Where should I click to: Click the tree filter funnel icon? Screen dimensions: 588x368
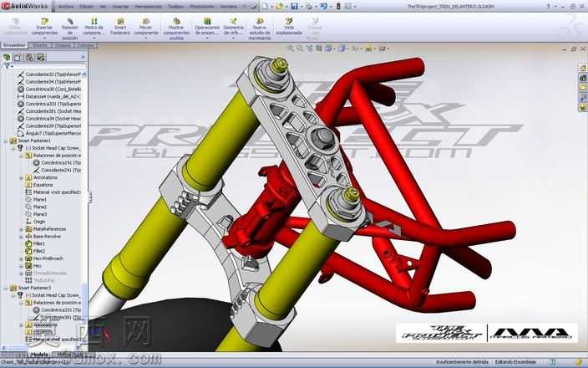point(7,66)
